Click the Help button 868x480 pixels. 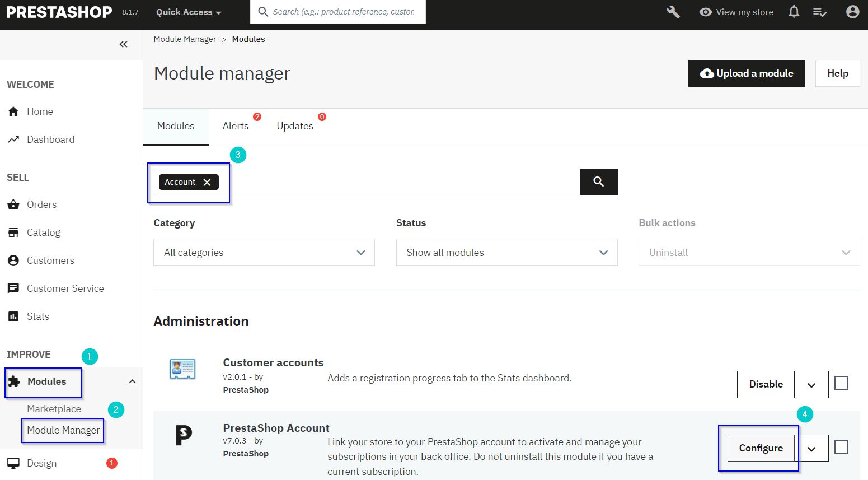(x=837, y=73)
